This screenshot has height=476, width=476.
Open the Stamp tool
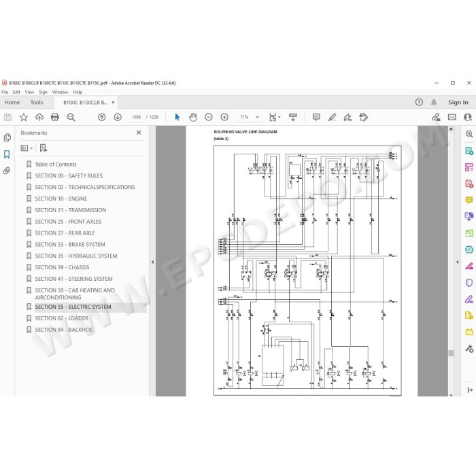(363, 117)
